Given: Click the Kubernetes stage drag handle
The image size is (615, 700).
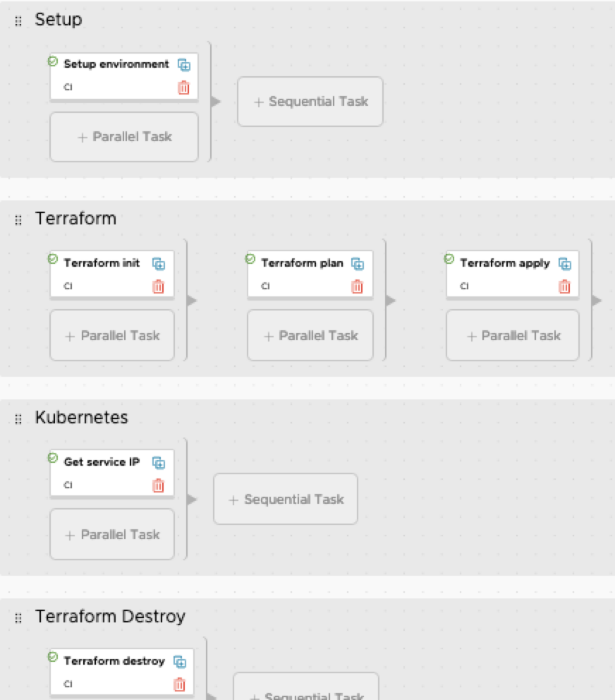Looking at the screenshot, I should point(18,419).
